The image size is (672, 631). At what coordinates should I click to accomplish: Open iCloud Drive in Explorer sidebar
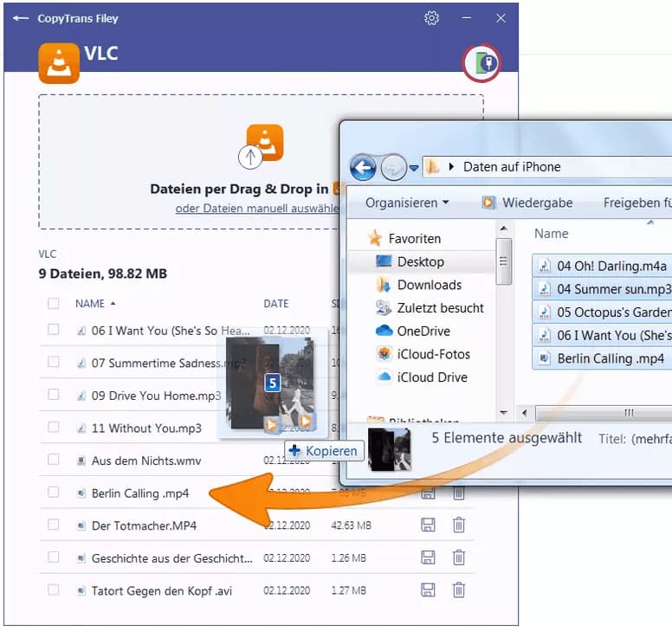click(421, 377)
